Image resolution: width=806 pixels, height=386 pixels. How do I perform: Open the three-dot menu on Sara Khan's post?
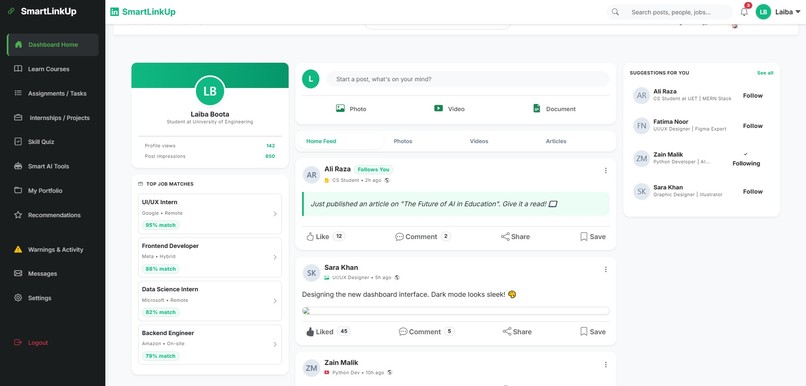(x=606, y=269)
